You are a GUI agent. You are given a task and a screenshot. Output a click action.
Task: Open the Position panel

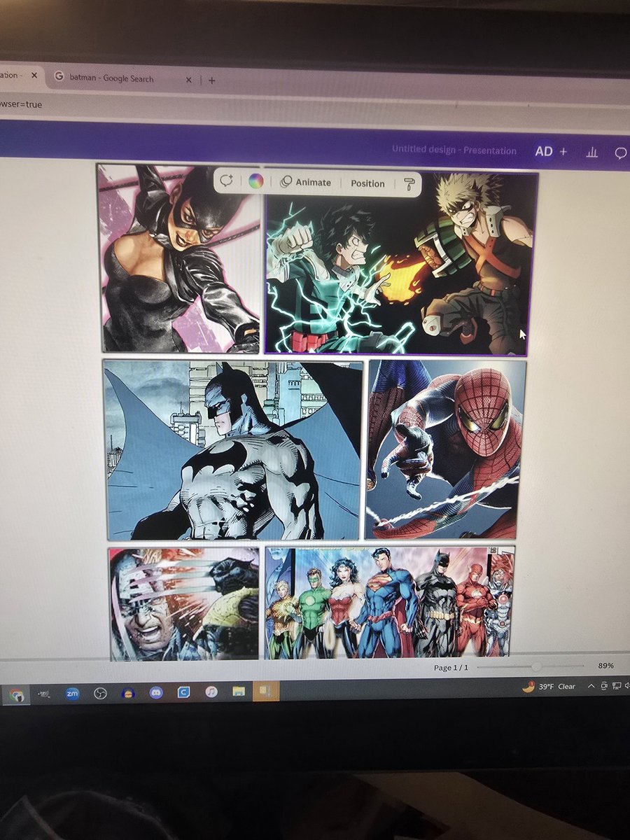tap(367, 183)
